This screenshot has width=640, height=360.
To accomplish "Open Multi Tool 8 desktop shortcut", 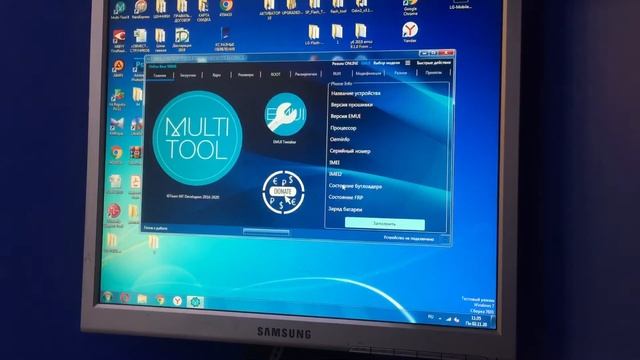I will click(120, 10).
